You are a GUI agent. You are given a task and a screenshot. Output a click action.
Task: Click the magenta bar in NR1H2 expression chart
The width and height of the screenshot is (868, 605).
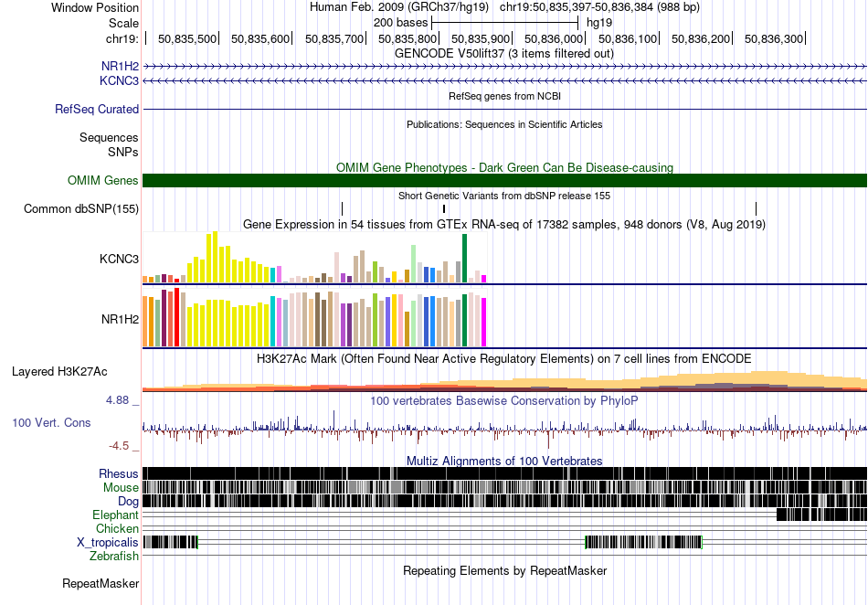(x=483, y=323)
